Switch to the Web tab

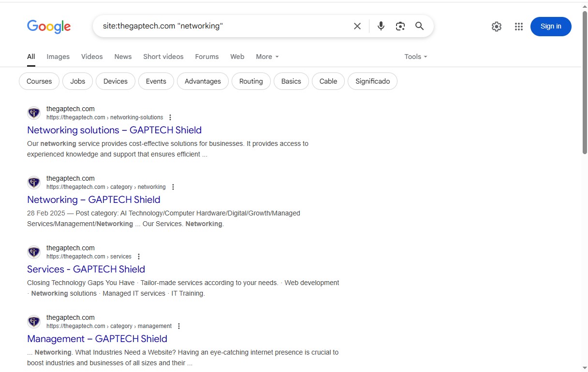coord(237,57)
